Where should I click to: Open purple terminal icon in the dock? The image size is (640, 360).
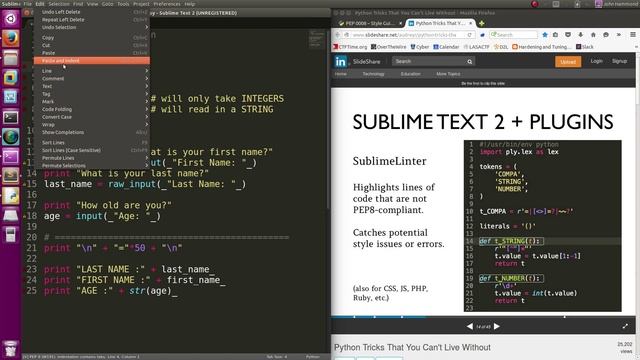click(x=11, y=156)
